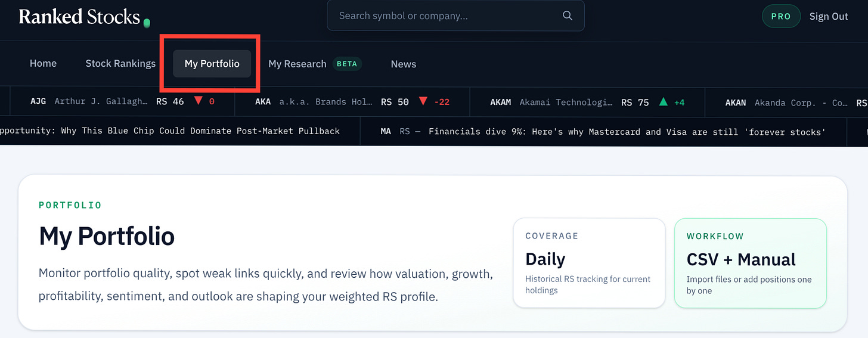Open the Stock Rankings tab
868x338 pixels.
(x=120, y=63)
